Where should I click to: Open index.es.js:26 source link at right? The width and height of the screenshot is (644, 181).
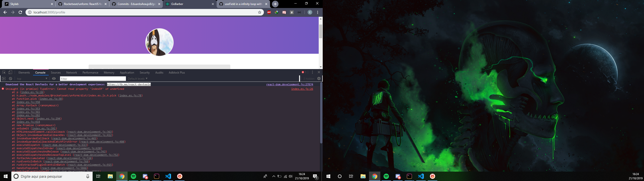tap(302, 89)
